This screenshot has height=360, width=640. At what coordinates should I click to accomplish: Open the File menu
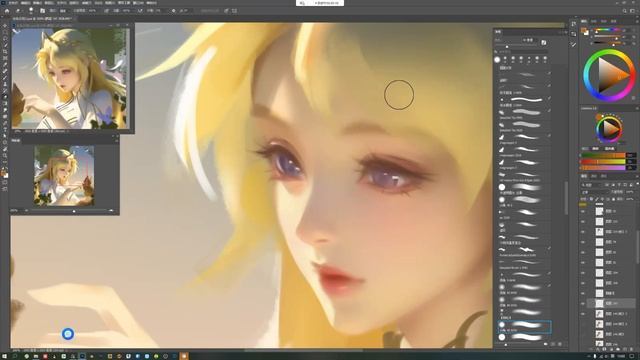tap(13, 3)
